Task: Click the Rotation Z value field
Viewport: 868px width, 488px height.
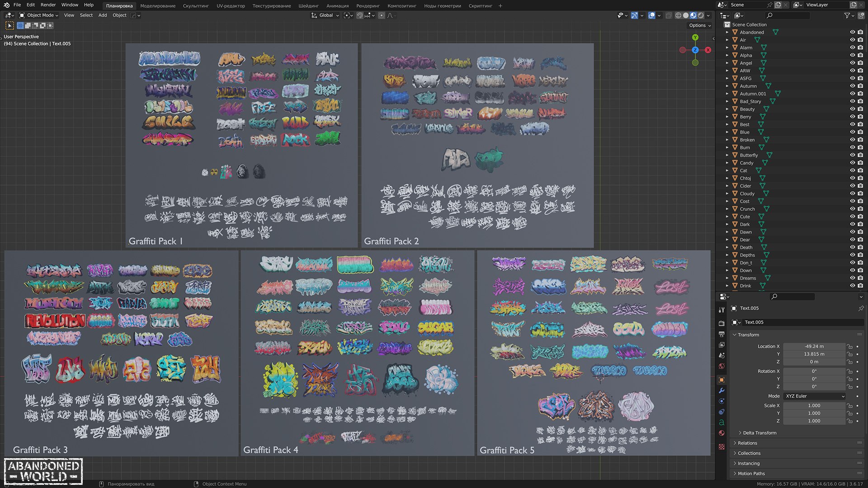Action: [814, 387]
